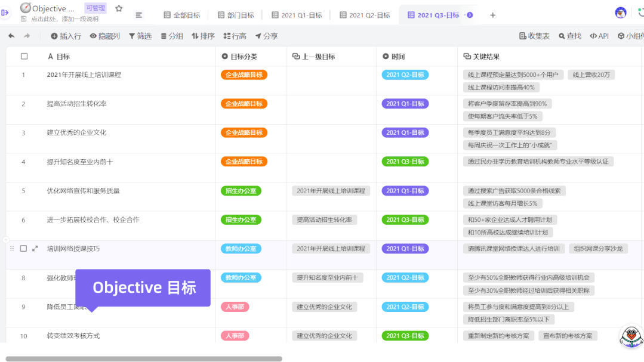
Task: Open the 2021 Q3-目标 tab dropdown arrow
Action: [x=470, y=15]
